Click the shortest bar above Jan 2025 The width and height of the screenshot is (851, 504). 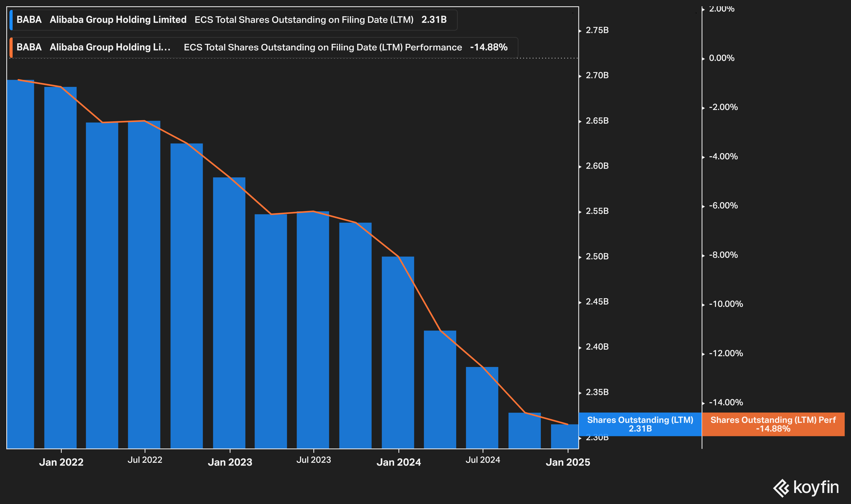point(565,437)
